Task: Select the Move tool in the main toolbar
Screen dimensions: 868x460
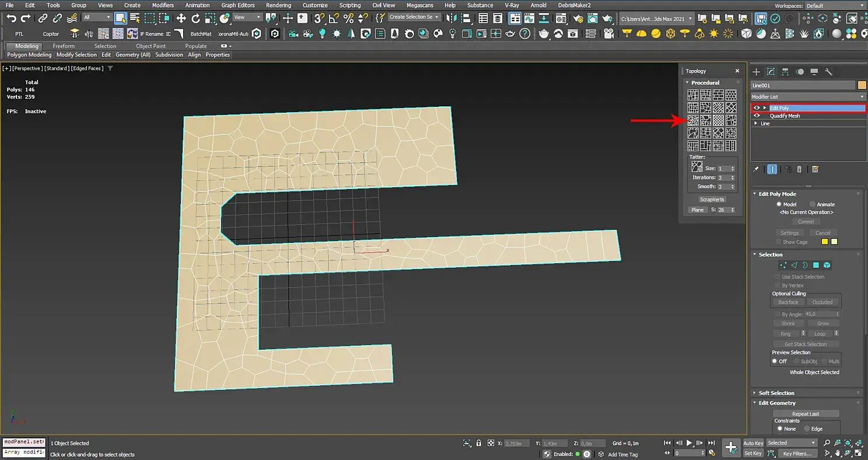Action: point(181,18)
